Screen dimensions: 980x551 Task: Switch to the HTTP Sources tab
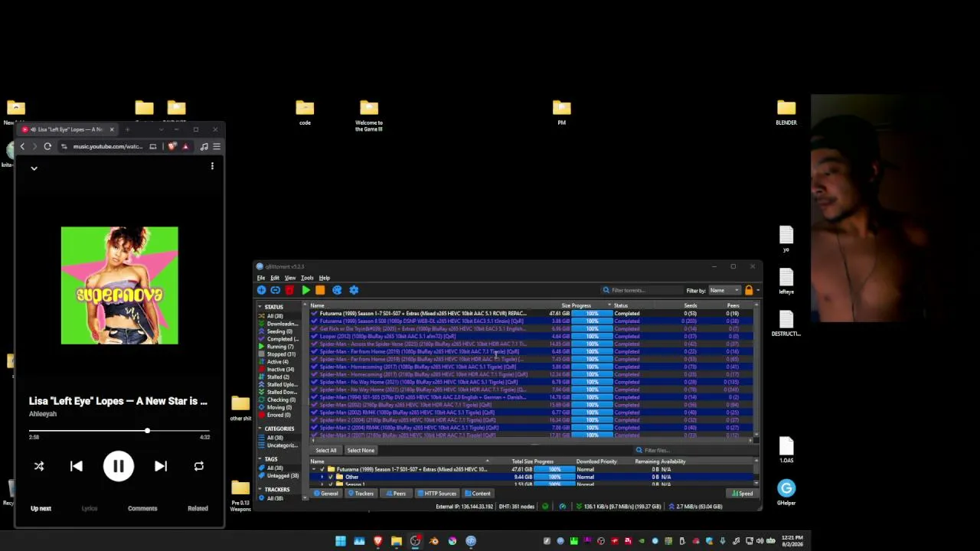pyautogui.click(x=436, y=494)
